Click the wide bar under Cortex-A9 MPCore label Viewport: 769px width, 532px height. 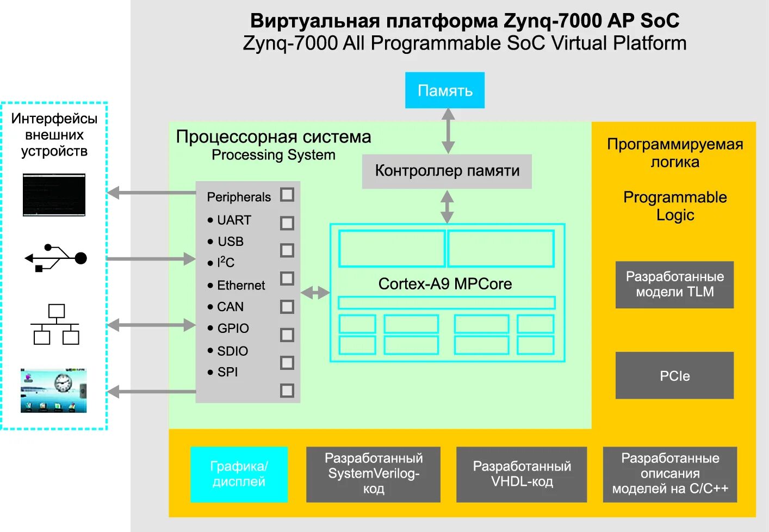(446, 303)
